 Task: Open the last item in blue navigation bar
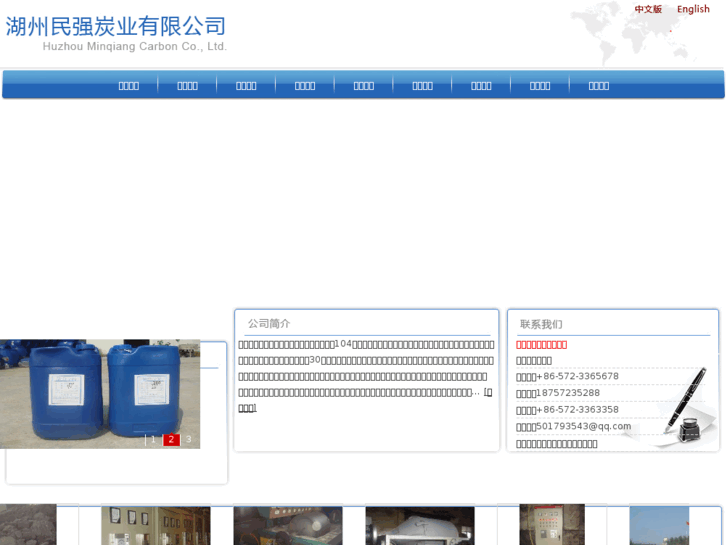(x=599, y=85)
